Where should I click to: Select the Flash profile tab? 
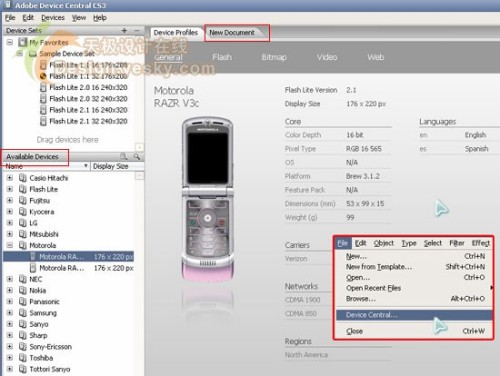pyautogui.click(x=222, y=57)
